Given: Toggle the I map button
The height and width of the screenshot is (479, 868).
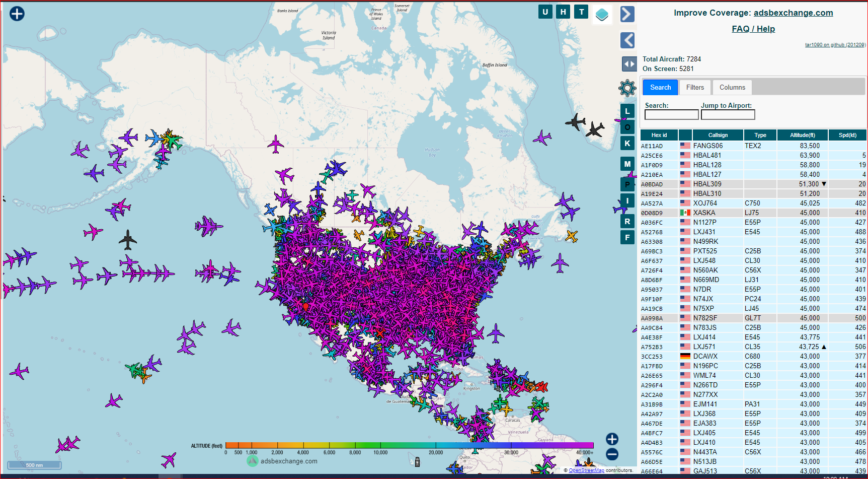Looking at the screenshot, I should coord(627,201).
